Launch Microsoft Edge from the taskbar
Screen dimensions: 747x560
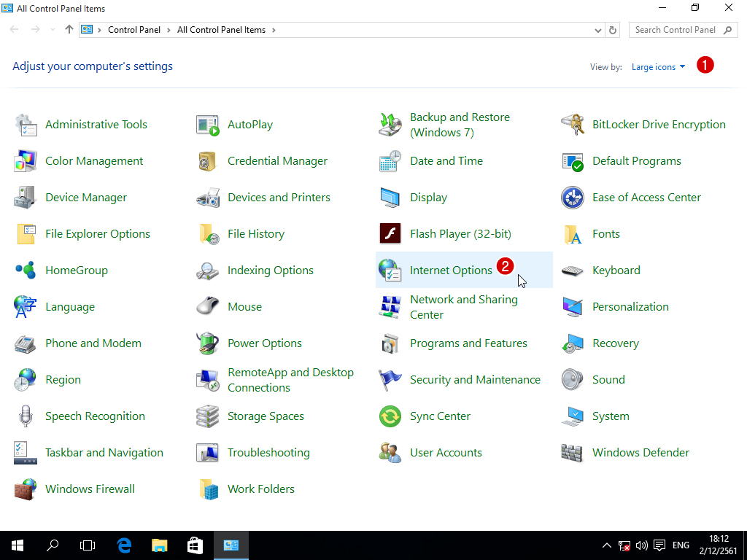(x=124, y=545)
